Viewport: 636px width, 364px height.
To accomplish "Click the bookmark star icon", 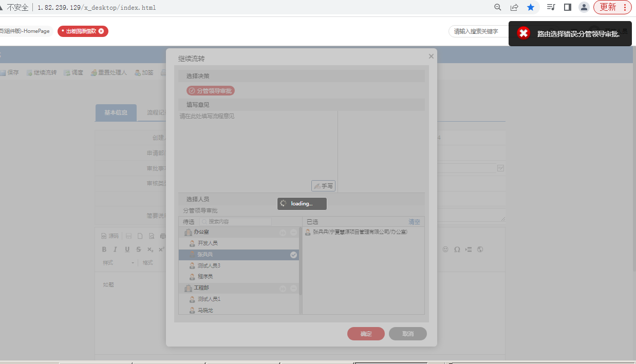I will tap(531, 7).
